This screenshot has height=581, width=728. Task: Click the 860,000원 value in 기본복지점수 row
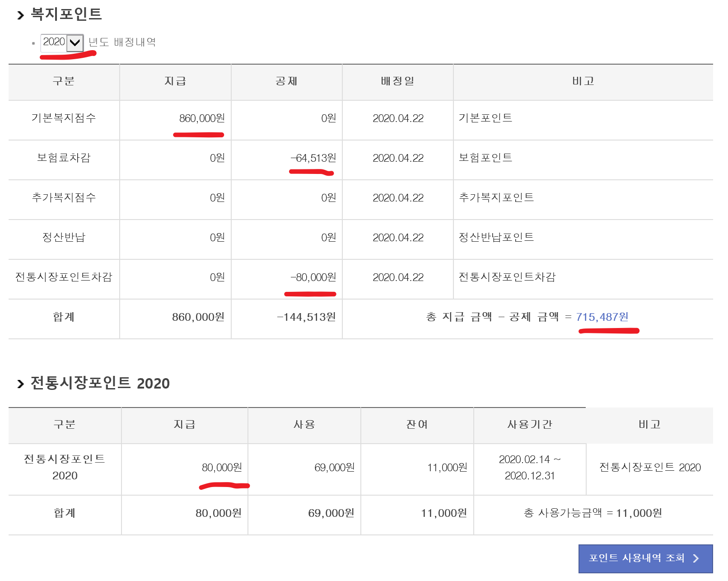pyautogui.click(x=202, y=118)
